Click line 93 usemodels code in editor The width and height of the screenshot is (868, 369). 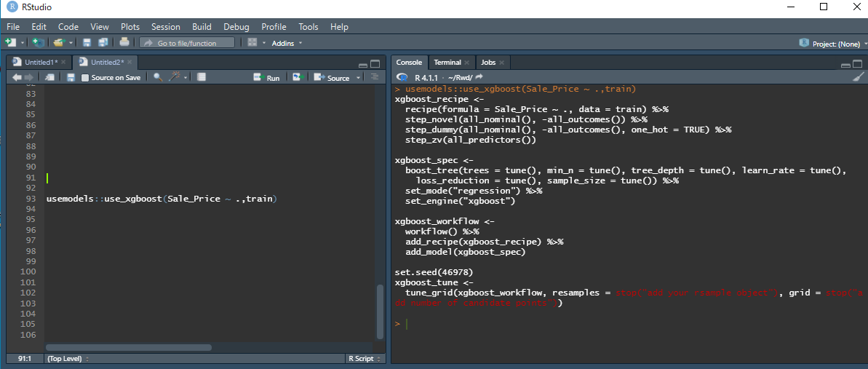point(162,199)
